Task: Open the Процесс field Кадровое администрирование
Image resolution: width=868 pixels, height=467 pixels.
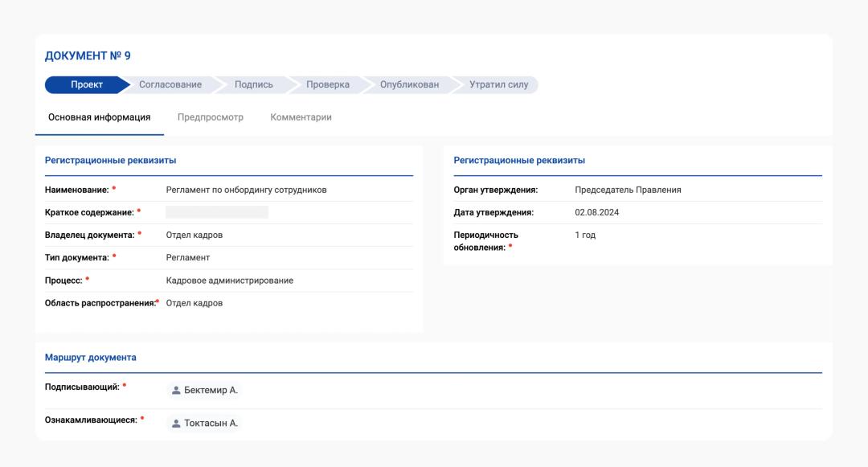Action: tap(229, 281)
